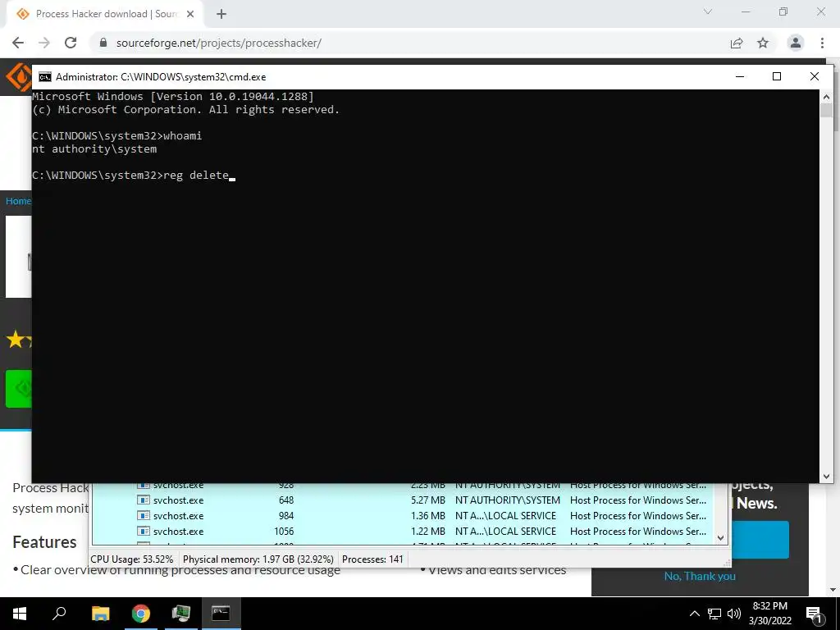Switch to Process Hacker taskbar icon

tap(181, 614)
